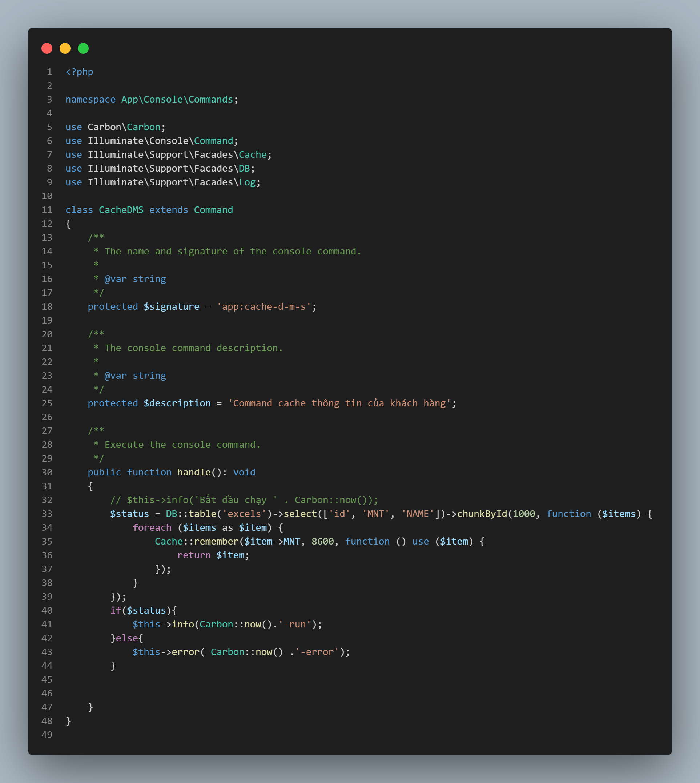This screenshot has height=783, width=700.
Task: Click the 'Cache' facade import
Action: coord(253,155)
